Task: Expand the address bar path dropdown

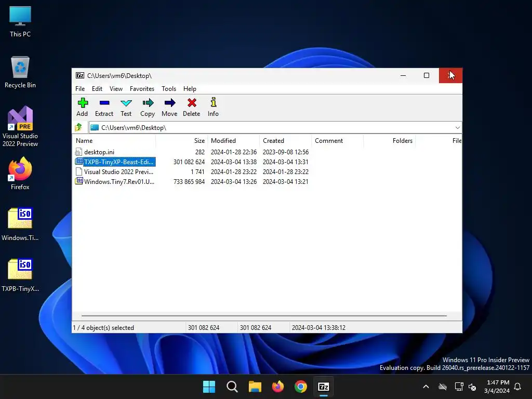Action: click(457, 128)
